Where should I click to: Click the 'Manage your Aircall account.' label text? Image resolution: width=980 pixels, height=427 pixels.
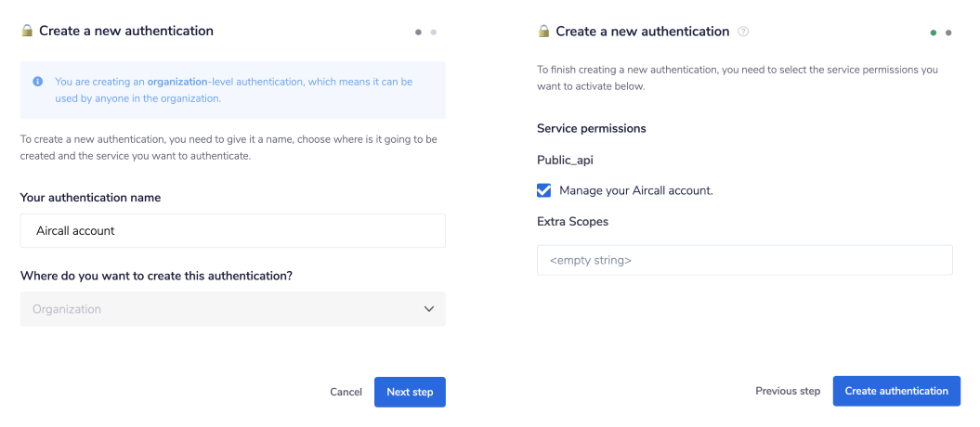(635, 190)
